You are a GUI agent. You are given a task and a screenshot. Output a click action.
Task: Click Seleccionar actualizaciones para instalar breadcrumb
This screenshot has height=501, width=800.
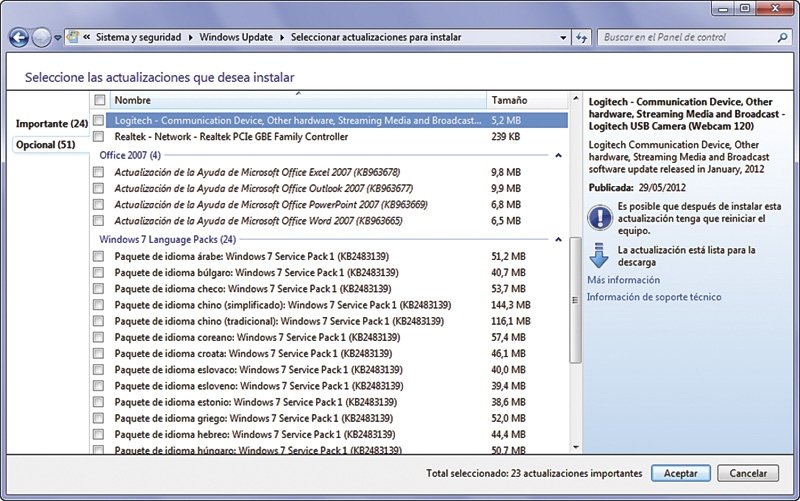point(376,37)
